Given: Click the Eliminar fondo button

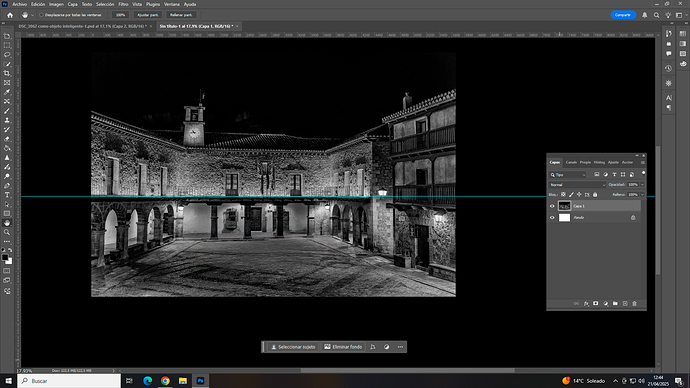Looking at the screenshot, I should tap(343, 347).
